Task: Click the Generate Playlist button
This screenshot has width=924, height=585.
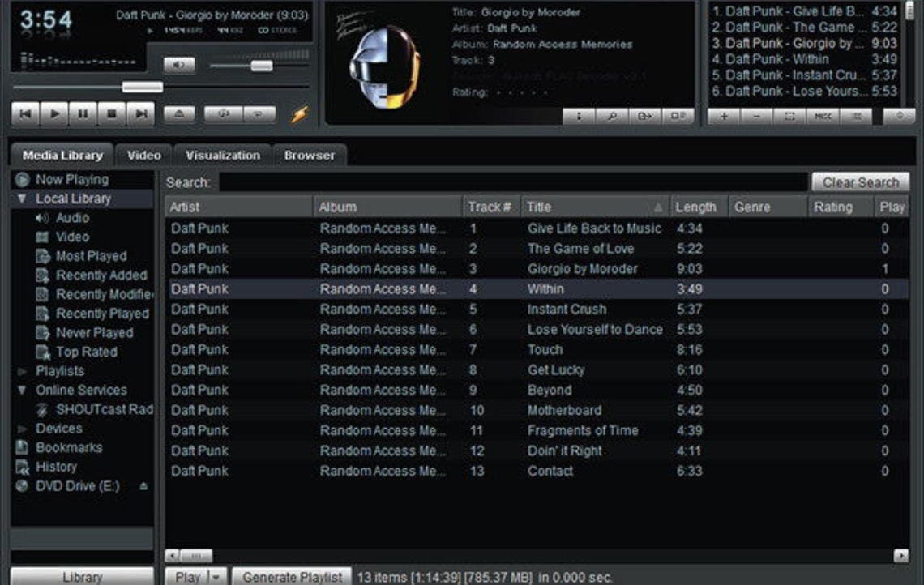Action: 292,577
